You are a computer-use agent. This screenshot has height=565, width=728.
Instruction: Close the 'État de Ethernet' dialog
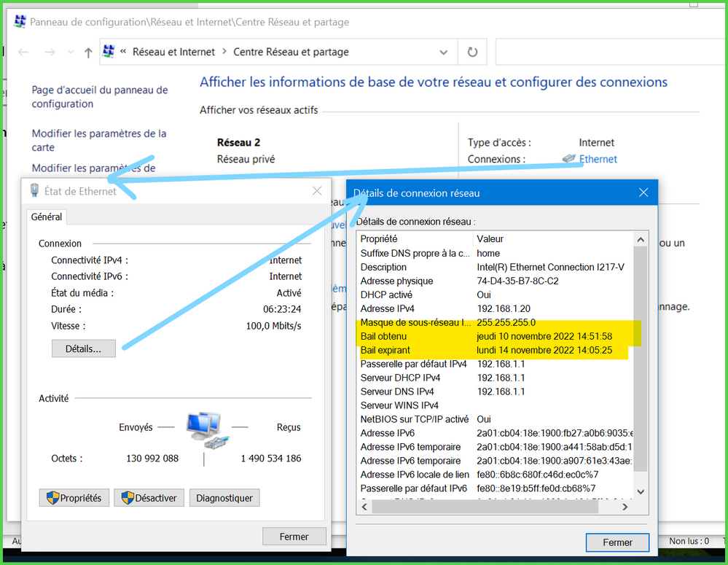pyautogui.click(x=317, y=191)
